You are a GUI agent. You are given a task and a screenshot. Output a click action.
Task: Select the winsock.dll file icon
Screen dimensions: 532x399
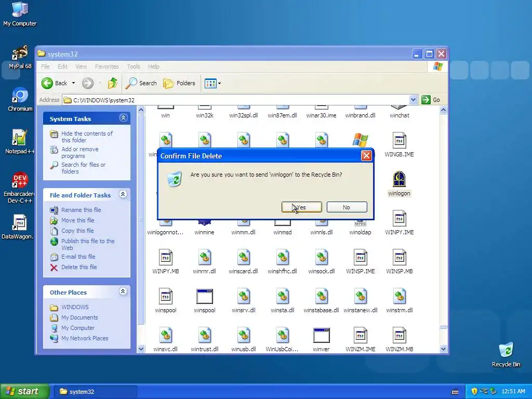[321, 257]
